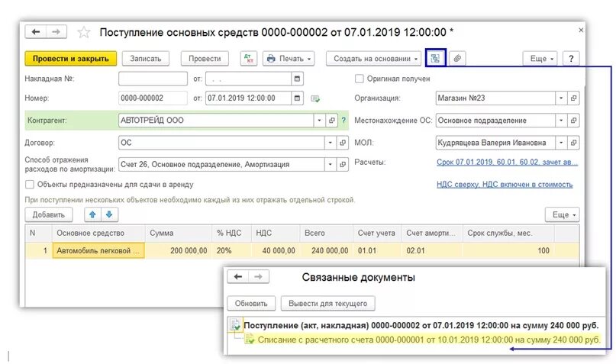Click the Накладная date input field
The image size is (616, 364).
(249, 79)
